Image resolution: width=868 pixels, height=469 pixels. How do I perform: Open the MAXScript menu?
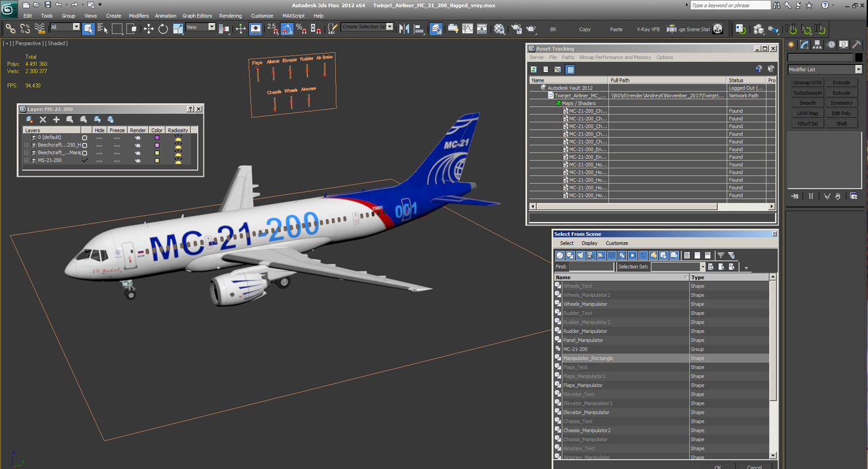point(293,16)
